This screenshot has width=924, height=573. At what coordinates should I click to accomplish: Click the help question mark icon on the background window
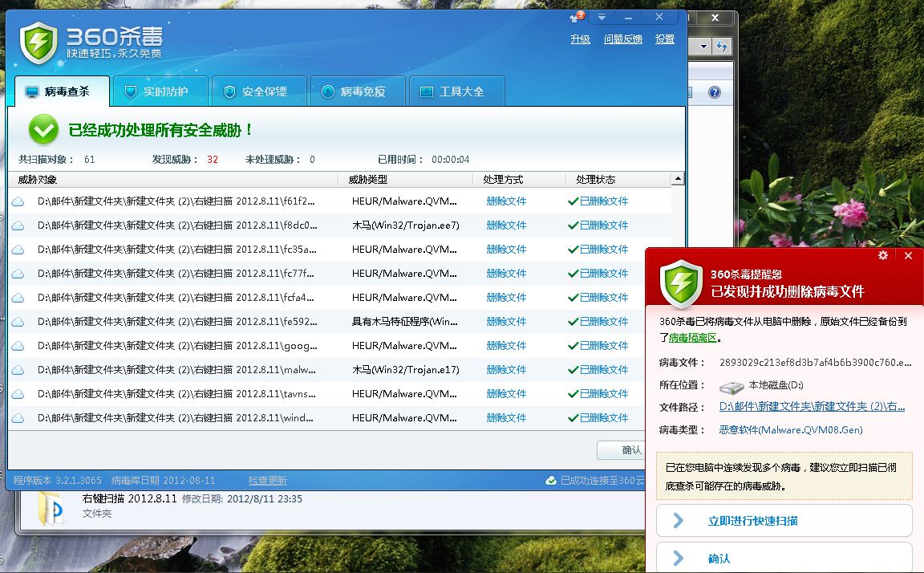[713, 91]
